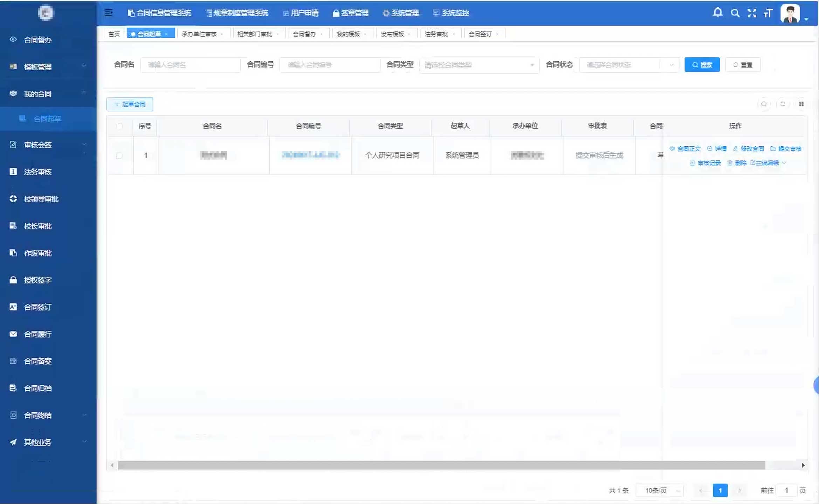Toggle fullscreen mode icon
The width and height of the screenshot is (819, 504).
click(x=751, y=13)
